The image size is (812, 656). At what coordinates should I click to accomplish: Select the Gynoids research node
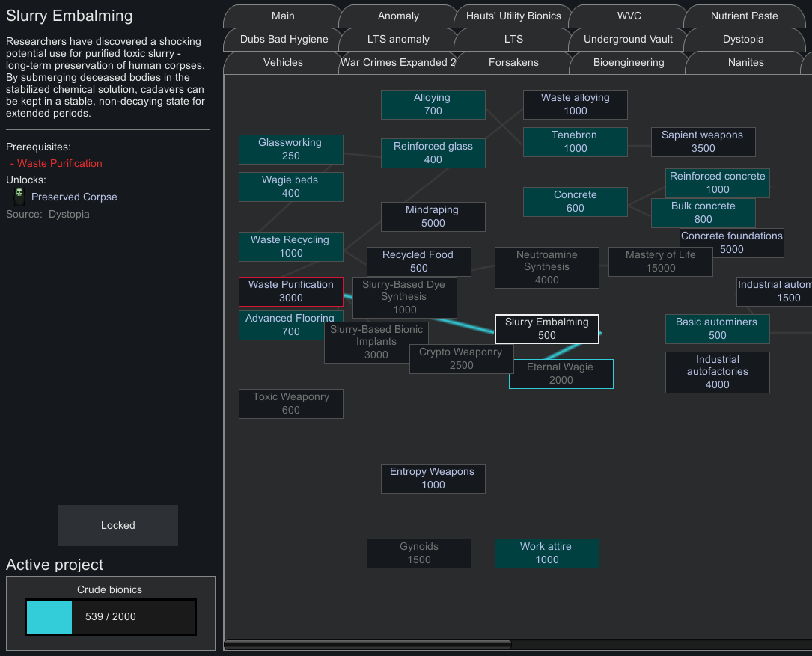(418, 553)
